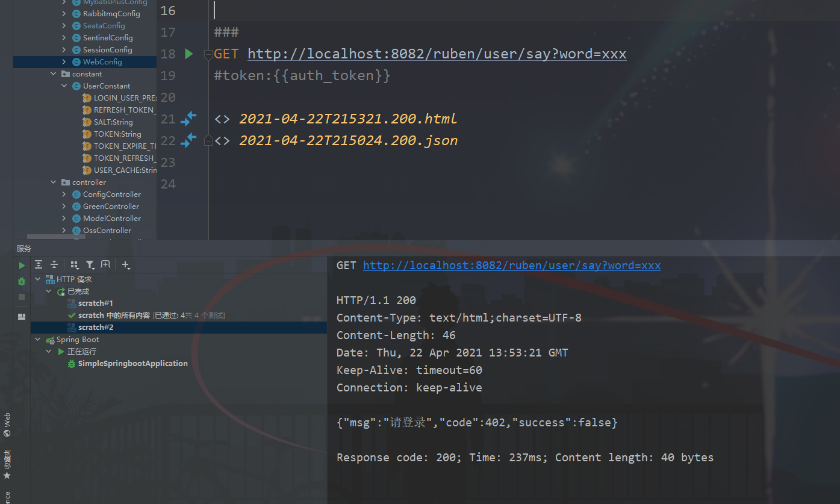Open the Web tool window tab
The width and height of the screenshot is (840, 504).
point(7,425)
